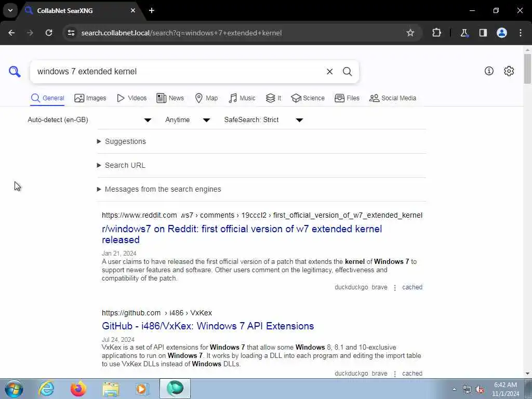Click the github.com result URL

click(x=157, y=313)
